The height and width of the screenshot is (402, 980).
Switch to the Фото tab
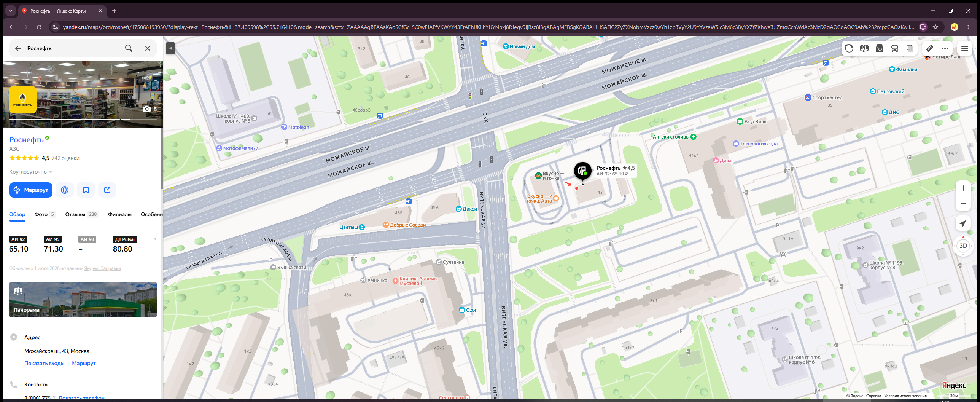coord(45,214)
